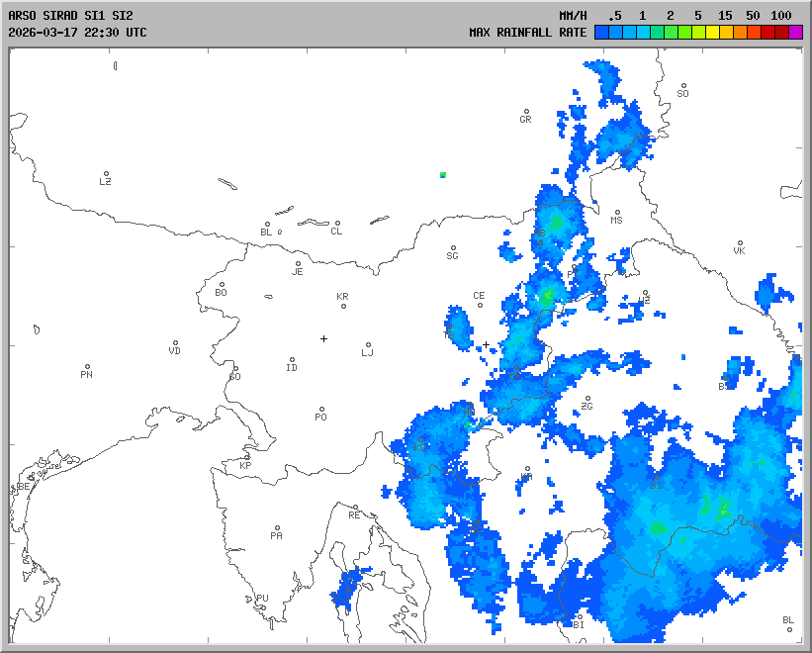Click the SO marker in the northeast
Image resolution: width=812 pixels, height=653 pixels.
point(682,86)
